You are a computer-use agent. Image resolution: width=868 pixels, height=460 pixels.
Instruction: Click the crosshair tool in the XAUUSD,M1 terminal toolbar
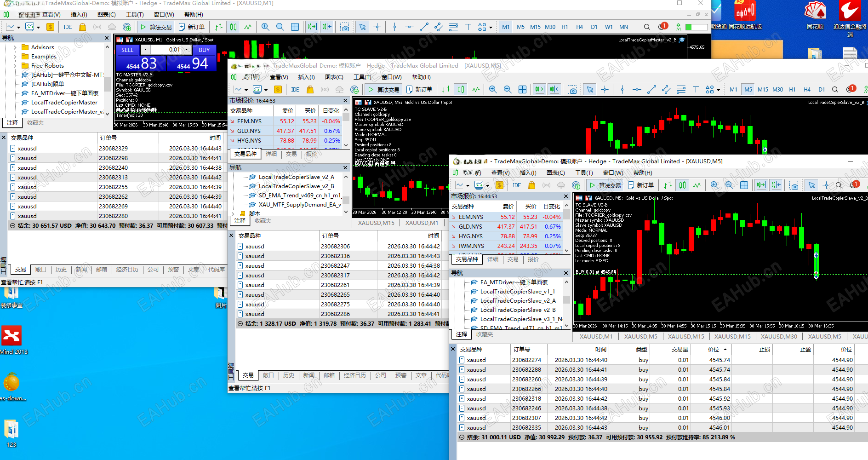[377, 27]
